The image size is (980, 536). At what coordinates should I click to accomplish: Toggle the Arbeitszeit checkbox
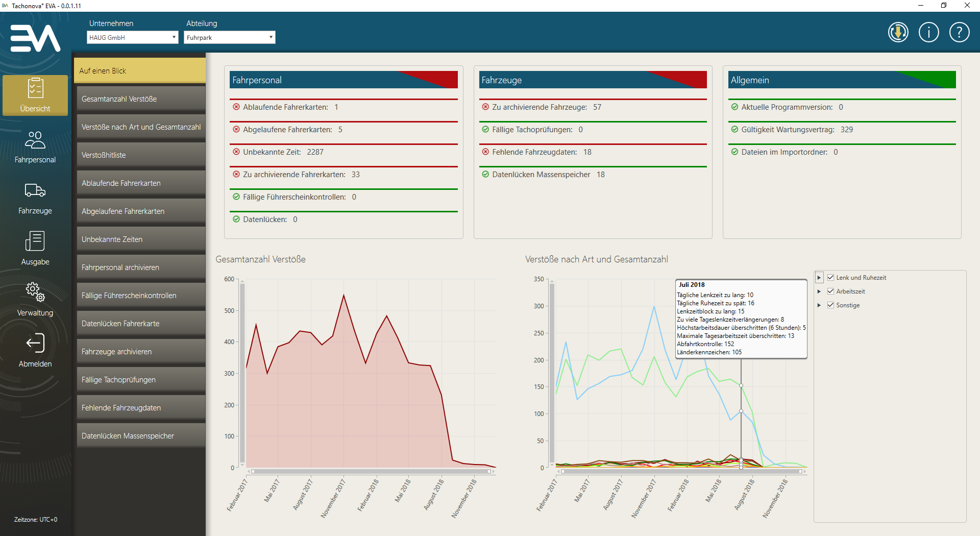pos(830,291)
